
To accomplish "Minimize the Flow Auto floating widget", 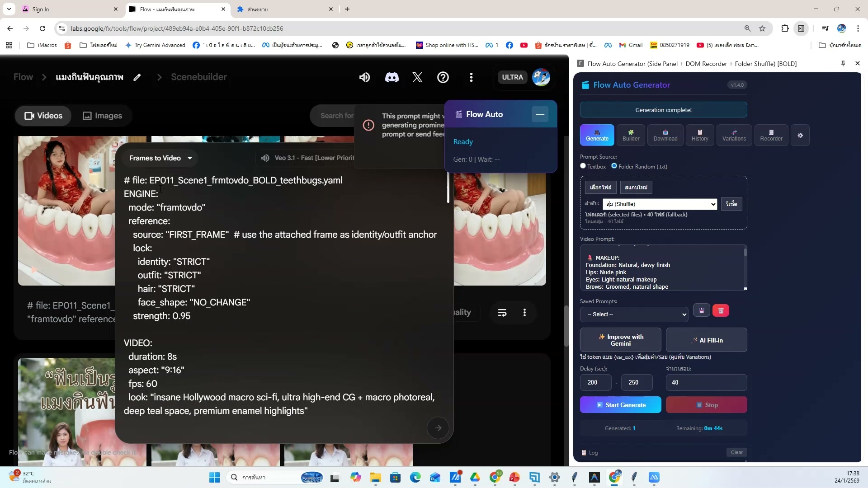I will pos(540,114).
